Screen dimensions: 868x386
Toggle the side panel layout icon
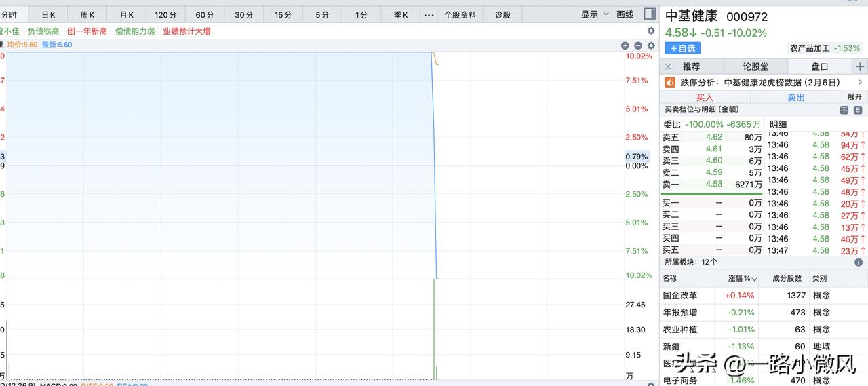click(x=649, y=14)
